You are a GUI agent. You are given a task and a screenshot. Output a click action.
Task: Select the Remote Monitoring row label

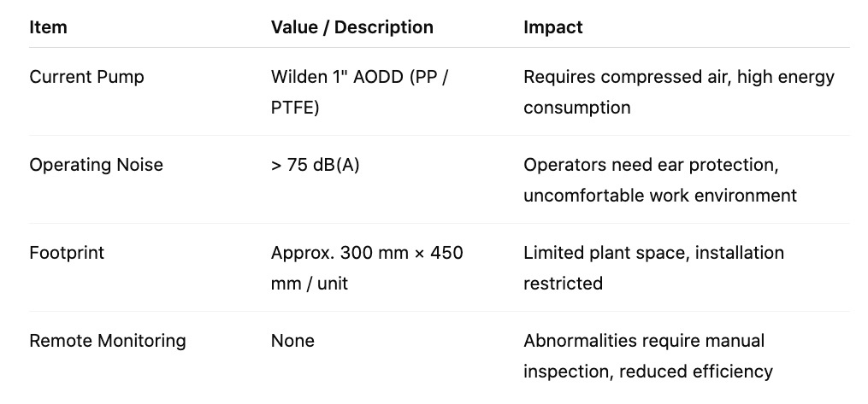tap(107, 341)
